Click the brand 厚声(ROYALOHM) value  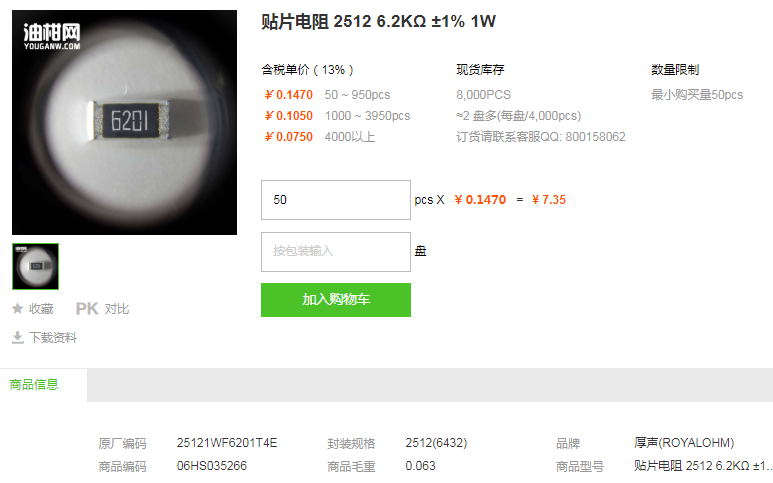[684, 443]
